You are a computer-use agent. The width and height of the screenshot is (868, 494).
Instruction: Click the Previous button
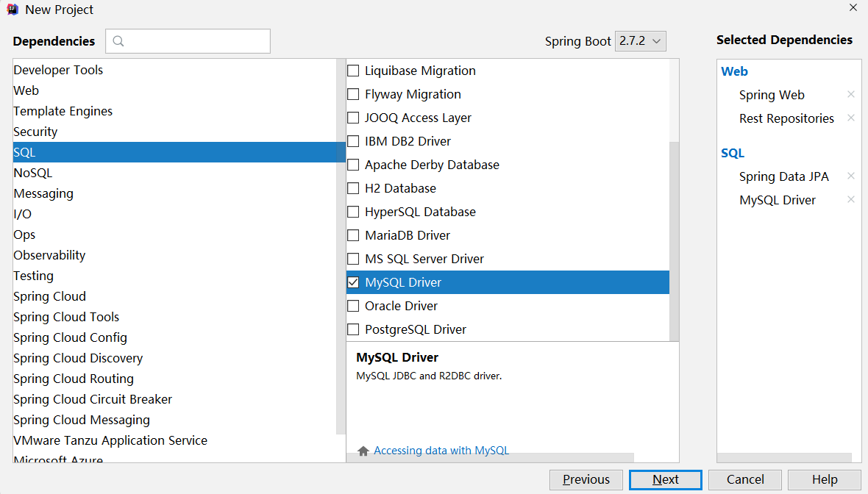[x=586, y=479]
